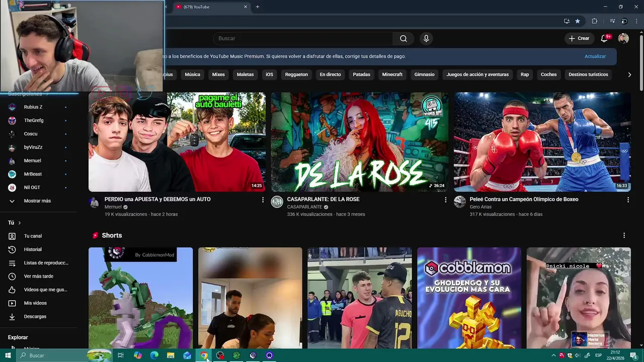644x362 pixels.
Task: Open options menu for PERDIO una APUESTA video
Action: click(x=263, y=200)
